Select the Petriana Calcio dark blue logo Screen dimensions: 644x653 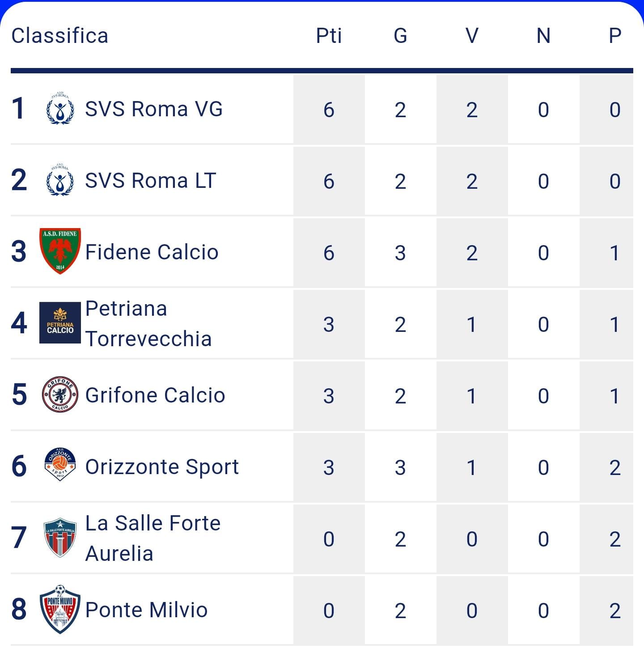click(x=60, y=323)
